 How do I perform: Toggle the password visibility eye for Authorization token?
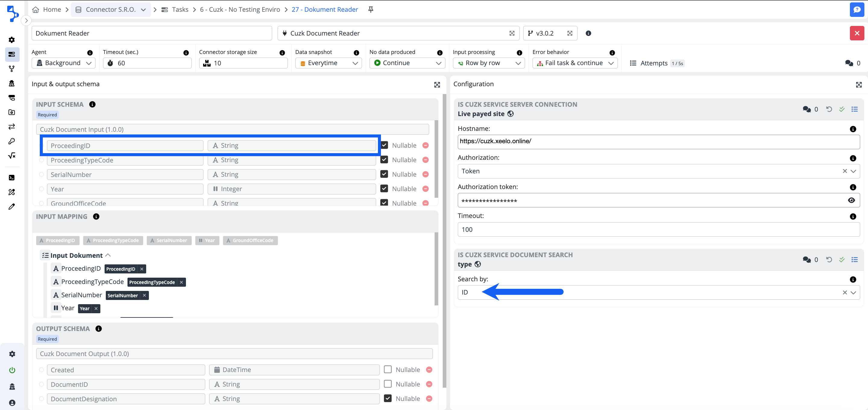851,200
